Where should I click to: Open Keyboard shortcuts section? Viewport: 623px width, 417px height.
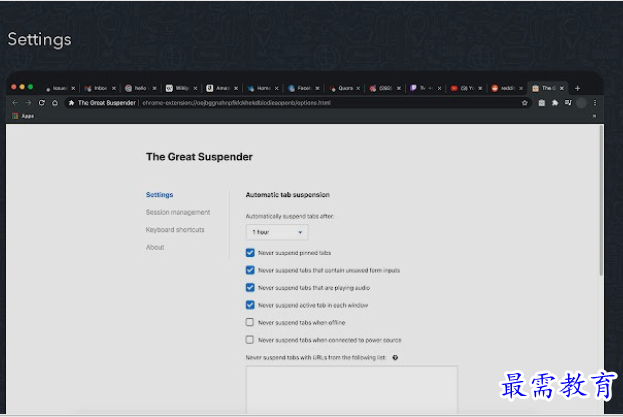click(x=175, y=230)
